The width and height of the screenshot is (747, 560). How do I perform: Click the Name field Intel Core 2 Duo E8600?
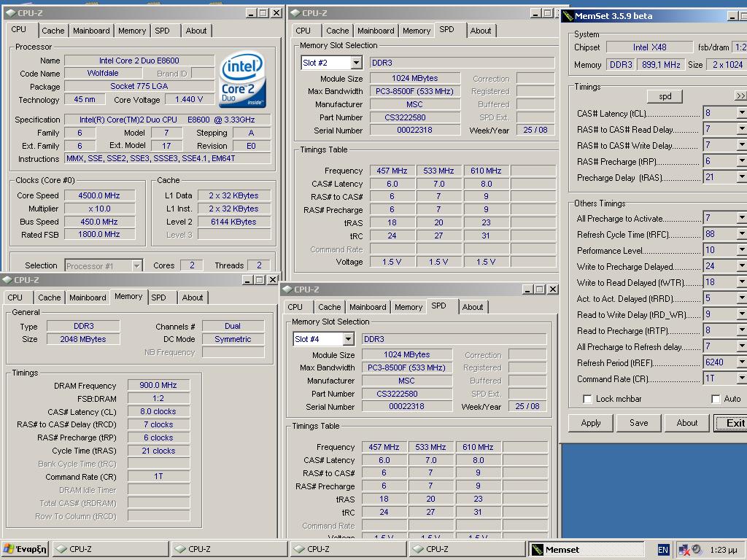coord(139,61)
